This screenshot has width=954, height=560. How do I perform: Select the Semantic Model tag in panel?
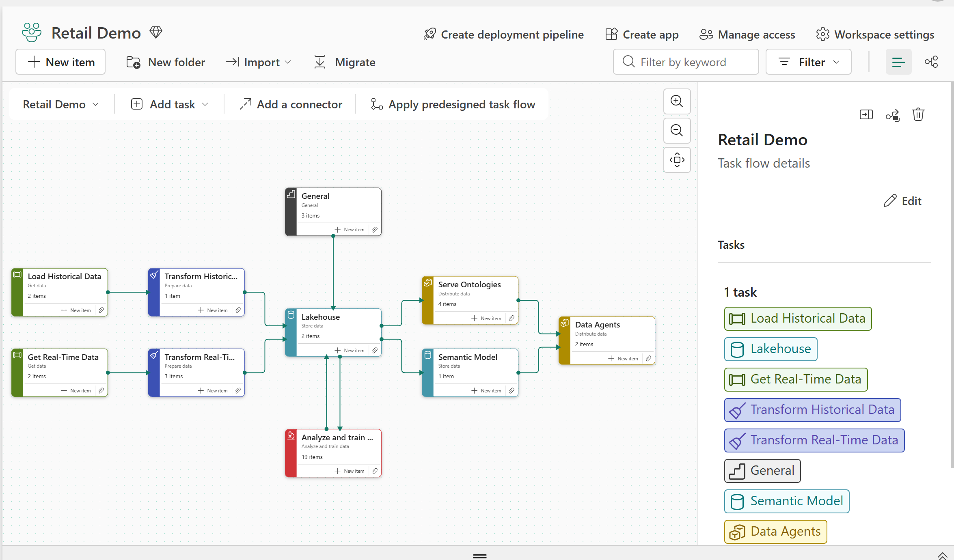(x=787, y=501)
